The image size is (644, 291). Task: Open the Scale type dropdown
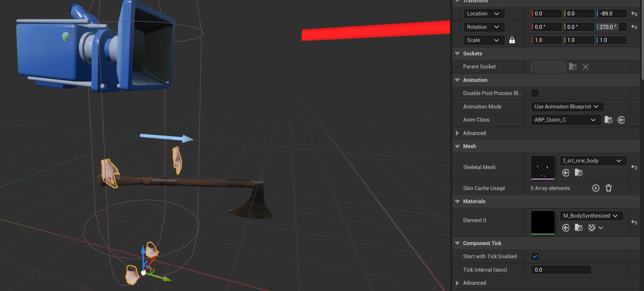pyautogui.click(x=484, y=40)
